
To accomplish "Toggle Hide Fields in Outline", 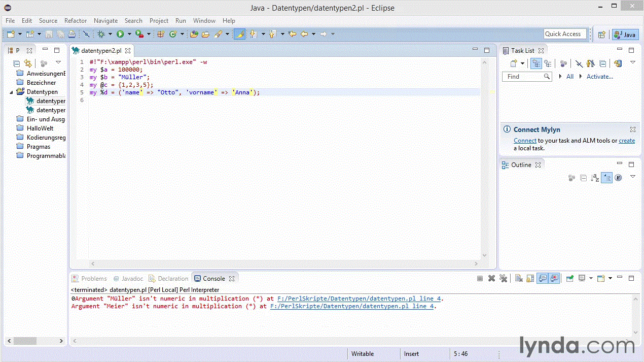I will click(618, 178).
